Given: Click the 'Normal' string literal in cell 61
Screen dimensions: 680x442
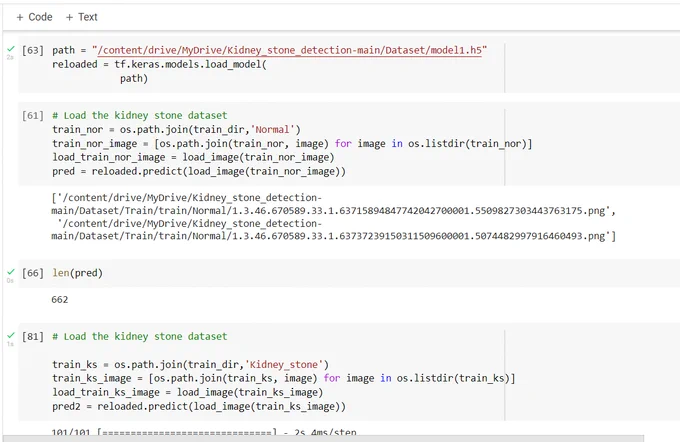Looking at the screenshot, I should click(272, 130).
